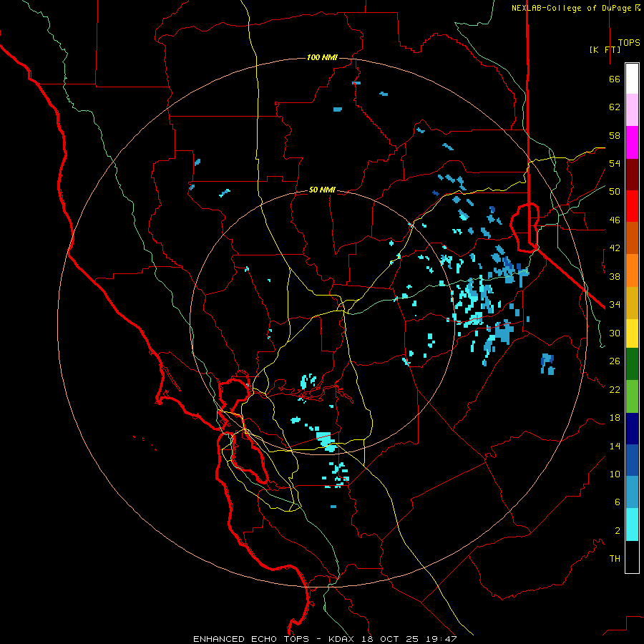The image size is (644, 644).
Task: Select the light green 26 kft swatch
Action: (x=632, y=396)
